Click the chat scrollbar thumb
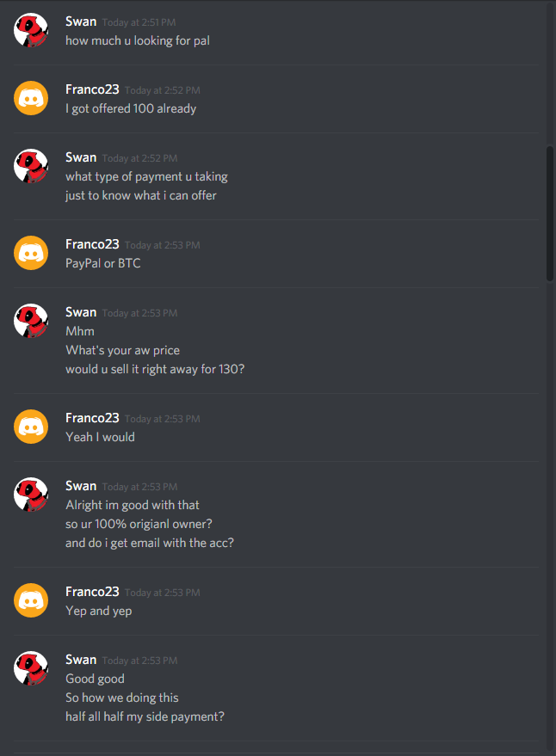The height and width of the screenshot is (756, 556). pyautogui.click(x=550, y=213)
